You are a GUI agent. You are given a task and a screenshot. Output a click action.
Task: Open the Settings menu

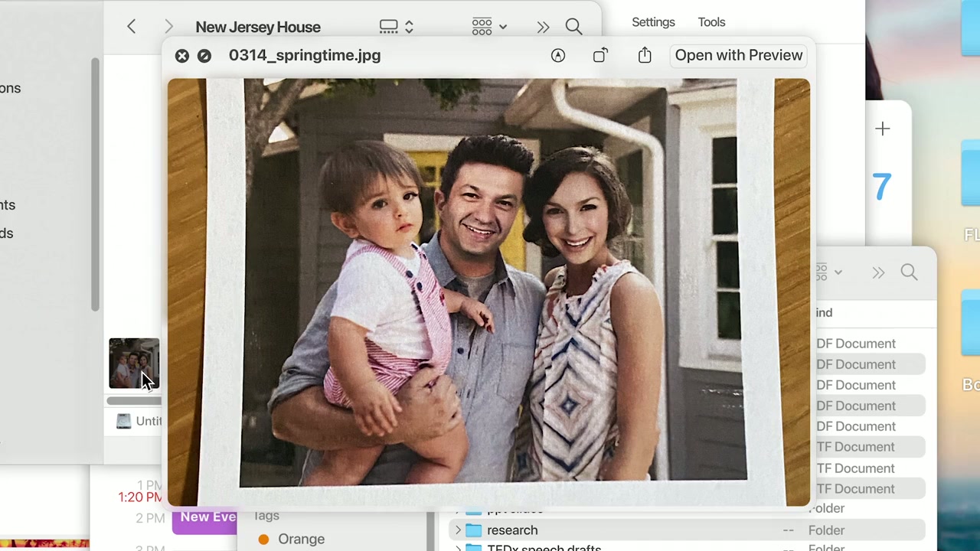653,22
